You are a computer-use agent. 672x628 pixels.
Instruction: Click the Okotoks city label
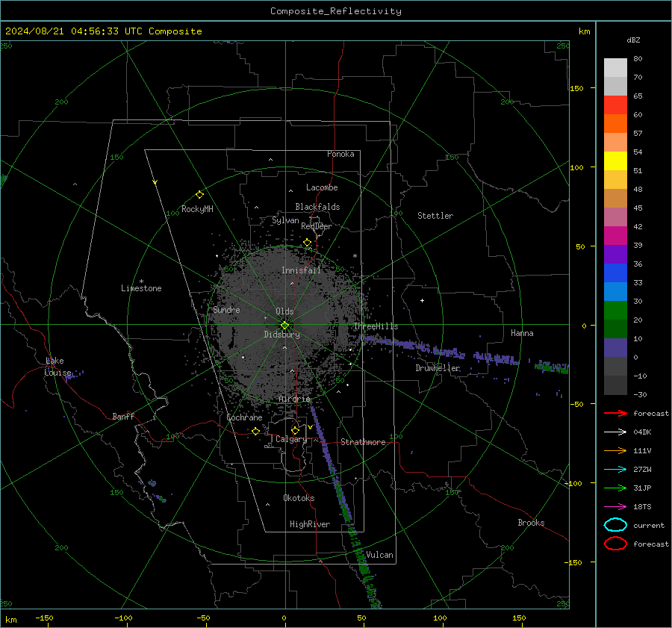[x=299, y=498]
